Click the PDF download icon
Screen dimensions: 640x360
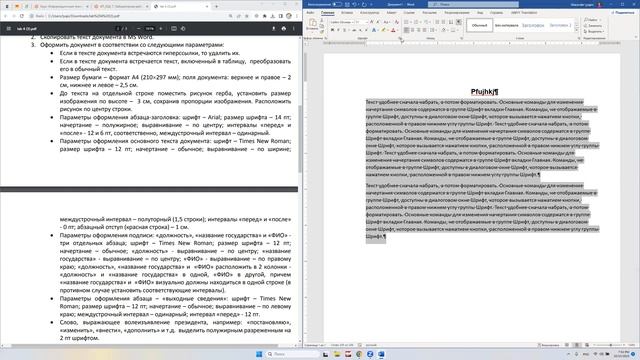tap(273, 29)
